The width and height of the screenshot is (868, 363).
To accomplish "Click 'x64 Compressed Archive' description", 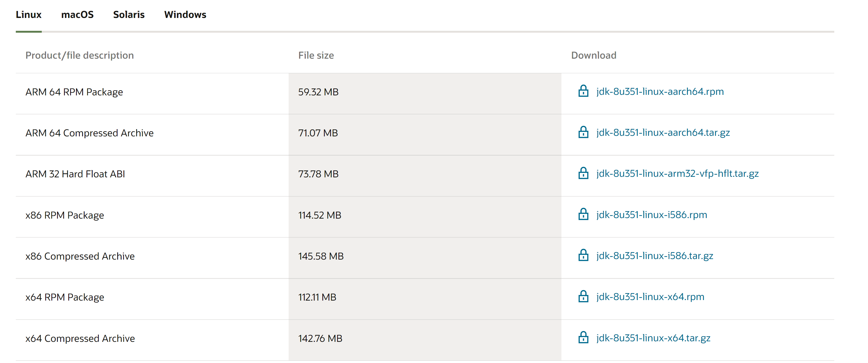I will 80,338.
